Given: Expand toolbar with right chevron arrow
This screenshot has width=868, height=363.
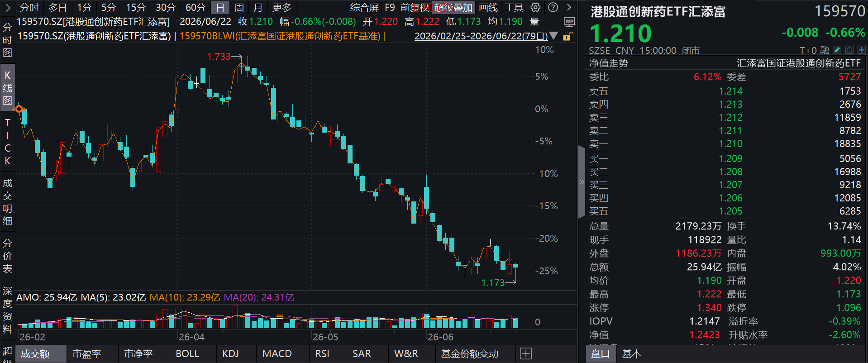Looking at the screenshot, I should (x=569, y=7).
